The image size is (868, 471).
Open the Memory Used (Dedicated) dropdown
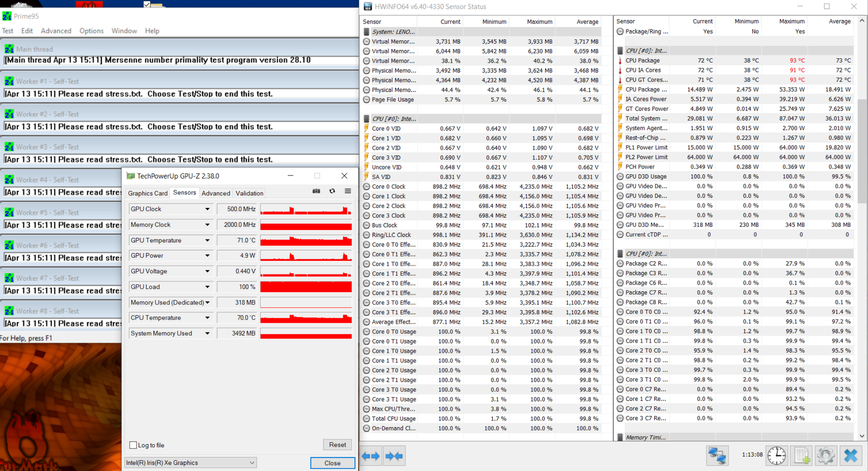click(x=208, y=302)
